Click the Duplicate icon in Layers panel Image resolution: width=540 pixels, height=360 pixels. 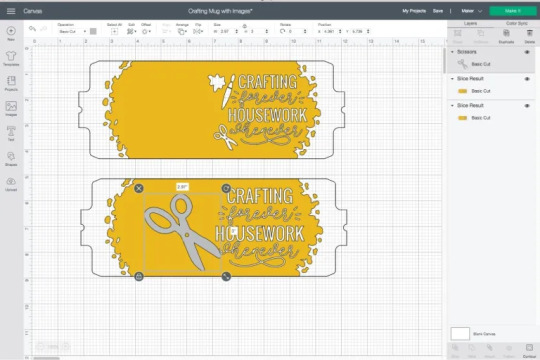[x=506, y=36]
